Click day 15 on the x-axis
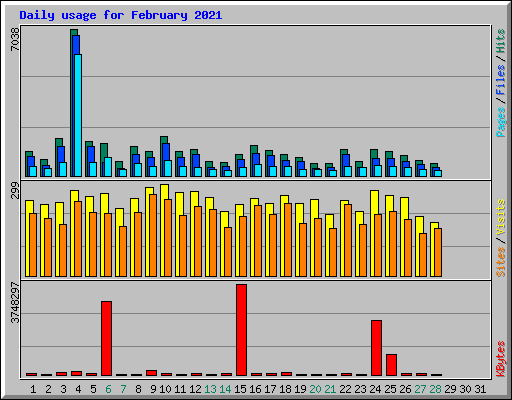512x400 pixels. point(240,389)
